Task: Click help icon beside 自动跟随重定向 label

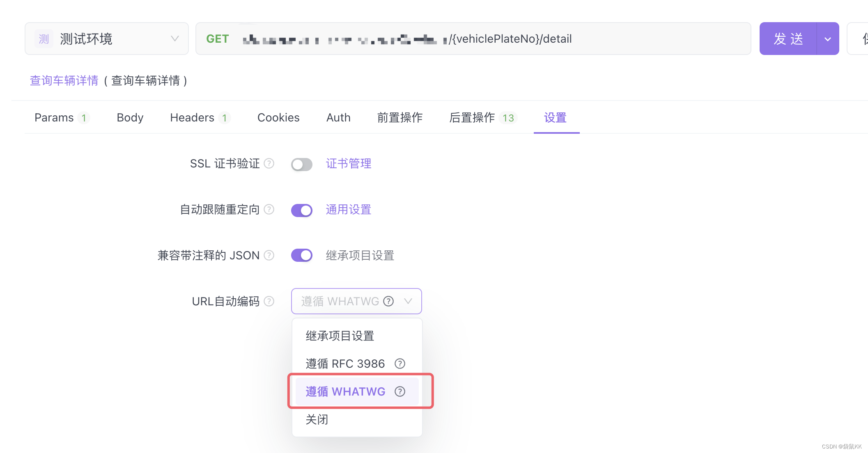Action: click(269, 210)
